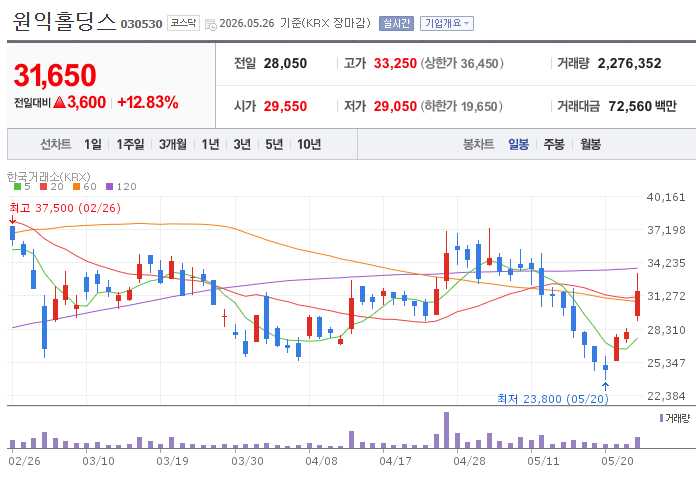This screenshot has height=483, width=696.
Task: Click the green 5-day moving average swatch
Action: click(17, 186)
